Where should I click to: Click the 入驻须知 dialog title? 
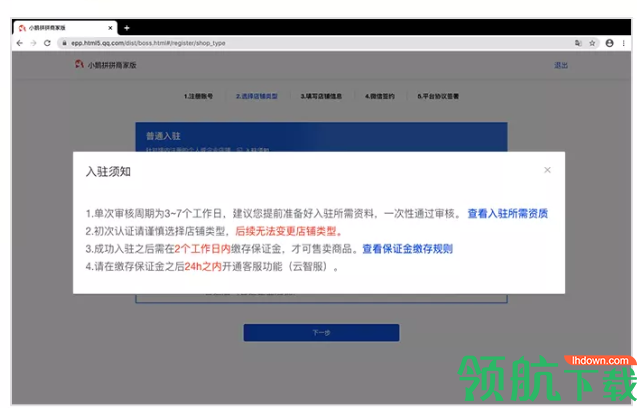[108, 171]
